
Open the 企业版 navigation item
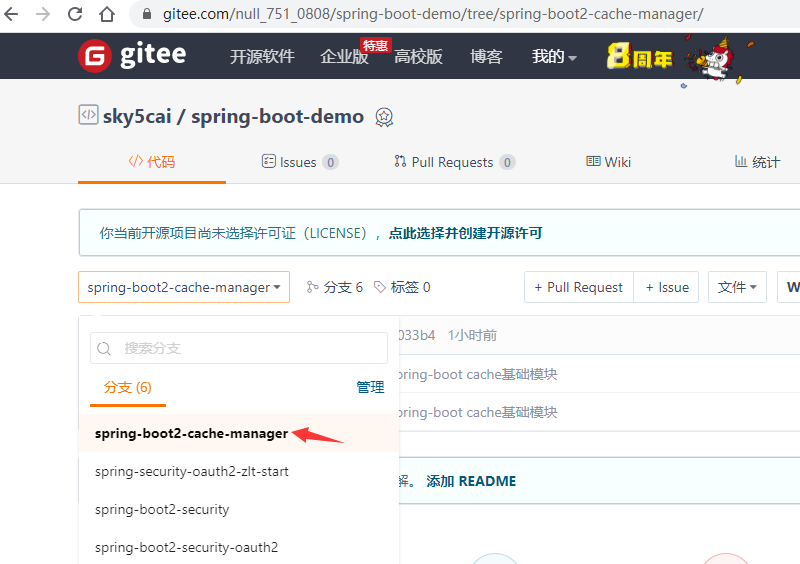(344, 56)
